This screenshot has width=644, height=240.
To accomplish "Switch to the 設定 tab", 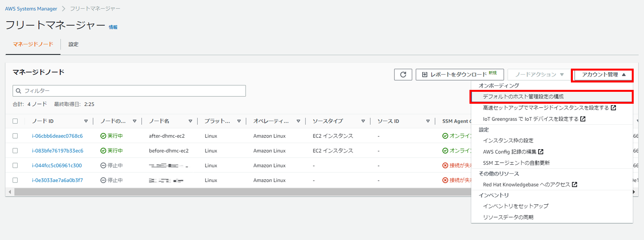I will 73,44.
